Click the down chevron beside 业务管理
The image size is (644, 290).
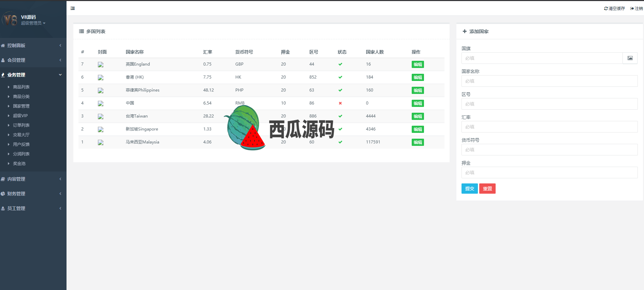tap(60, 75)
